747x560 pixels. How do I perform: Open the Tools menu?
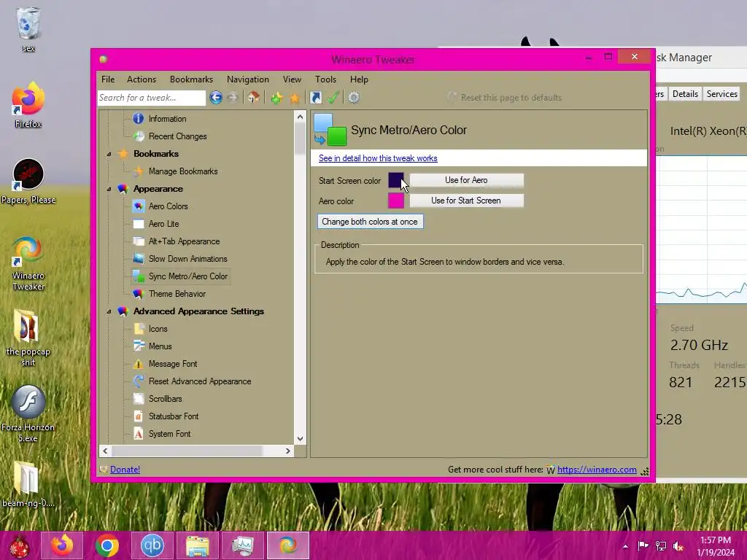pyautogui.click(x=325, y=79)
